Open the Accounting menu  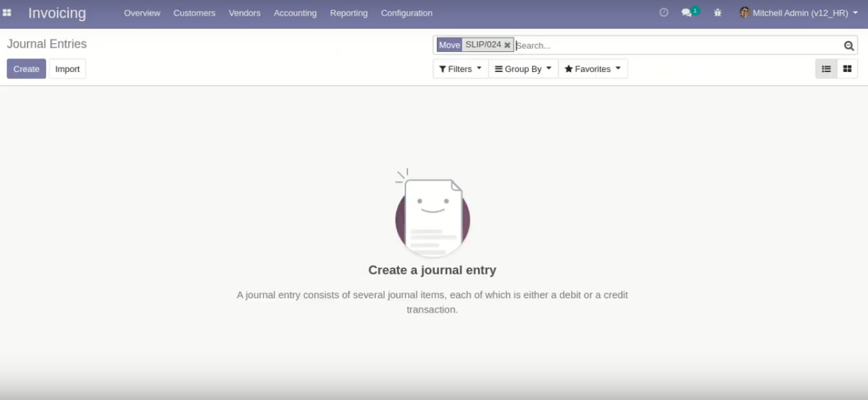pos(295,13)
